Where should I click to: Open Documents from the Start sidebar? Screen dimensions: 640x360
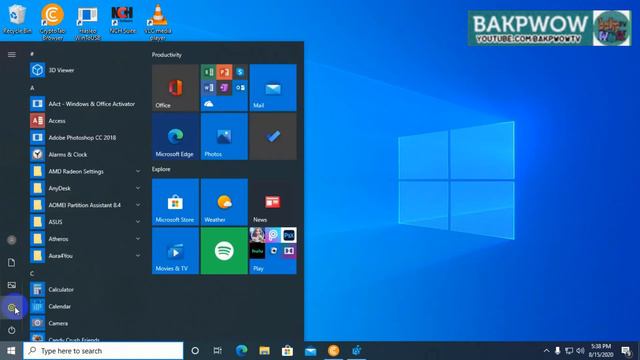12,262
